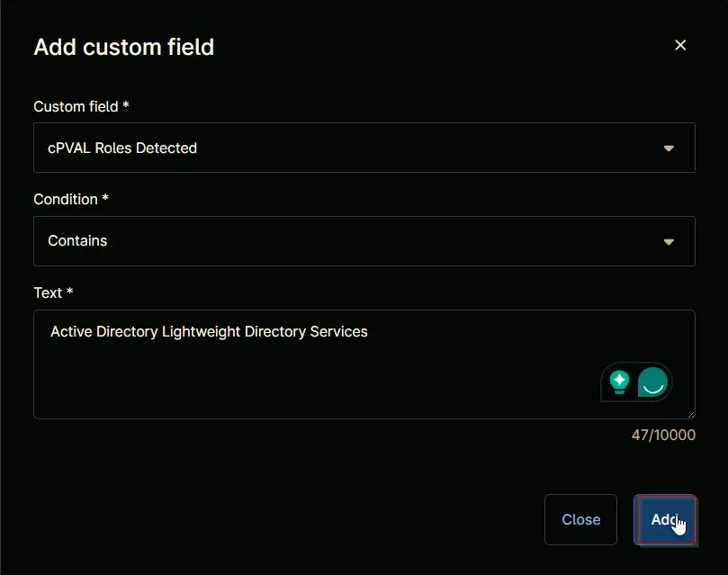Image resolution: width=728 pixels, height=575 pixels.
Task: Click the 'Custom field *' label
Action: pyautogui.click(x=81, y=107)
